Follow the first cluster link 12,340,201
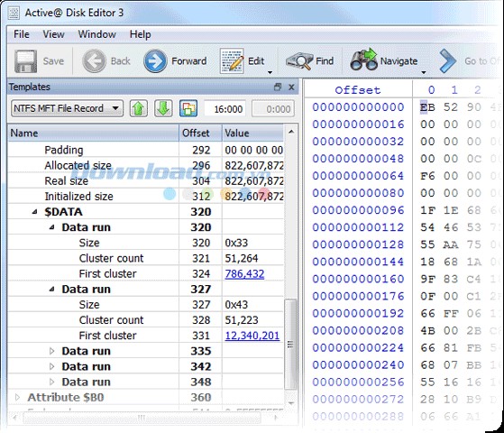Screen dimensions: 504x433 coord(252,336)
